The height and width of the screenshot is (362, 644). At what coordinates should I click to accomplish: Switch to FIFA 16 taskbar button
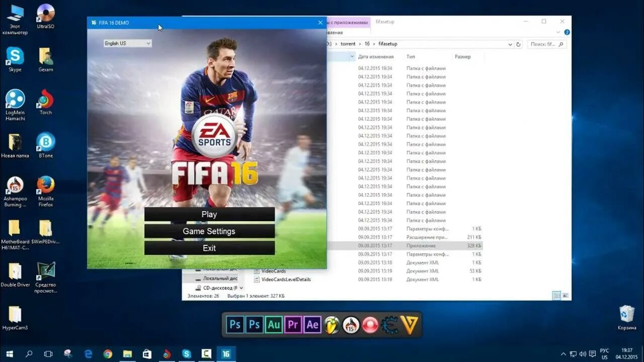226,354
